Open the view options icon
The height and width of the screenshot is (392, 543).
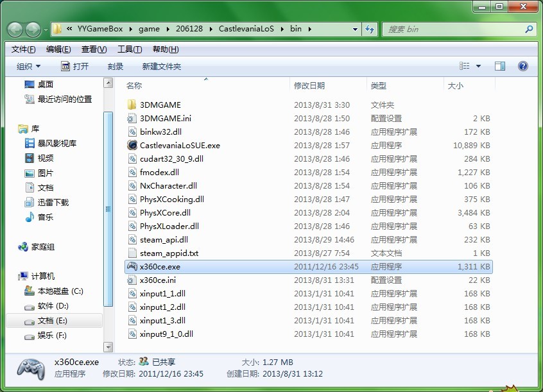click(x=465, y=66)
